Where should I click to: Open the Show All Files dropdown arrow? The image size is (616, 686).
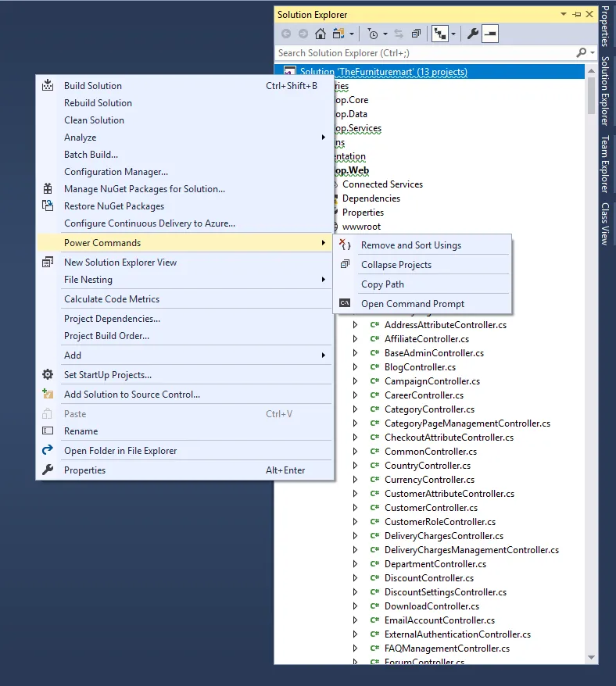point(453,34)
